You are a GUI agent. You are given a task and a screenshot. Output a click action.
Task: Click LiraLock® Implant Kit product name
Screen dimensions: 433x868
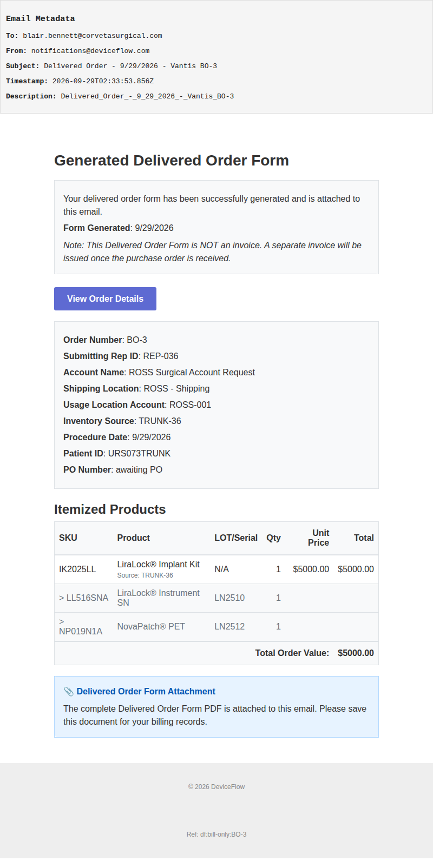[x=159, y=564]
